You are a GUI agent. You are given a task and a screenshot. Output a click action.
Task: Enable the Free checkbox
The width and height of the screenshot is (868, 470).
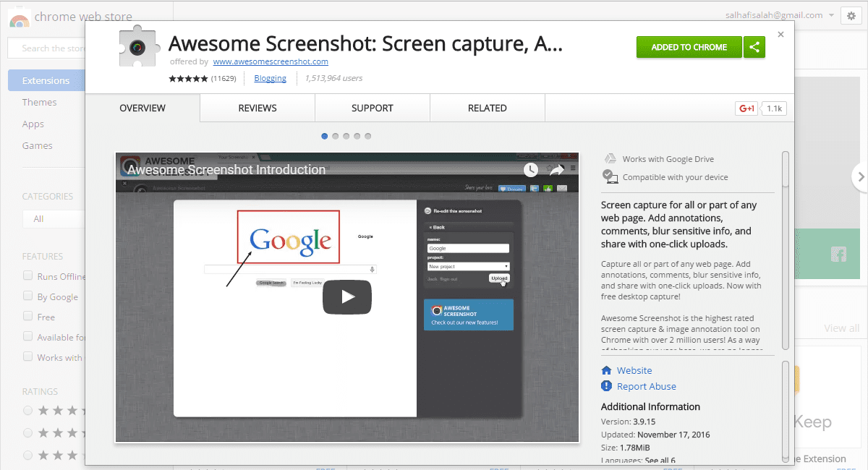click(x=27, y=316)
